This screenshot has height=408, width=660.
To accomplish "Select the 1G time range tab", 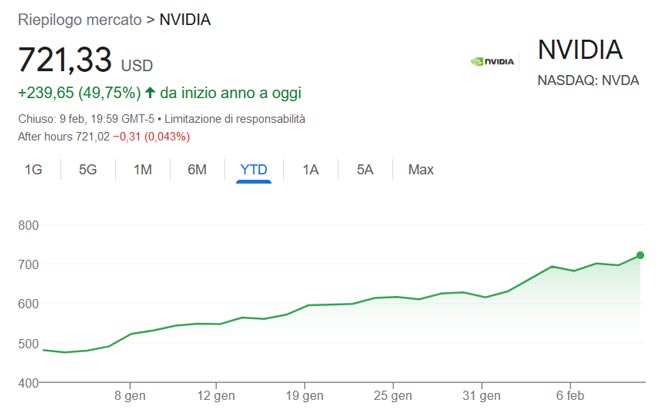I will tap(33, 170).
